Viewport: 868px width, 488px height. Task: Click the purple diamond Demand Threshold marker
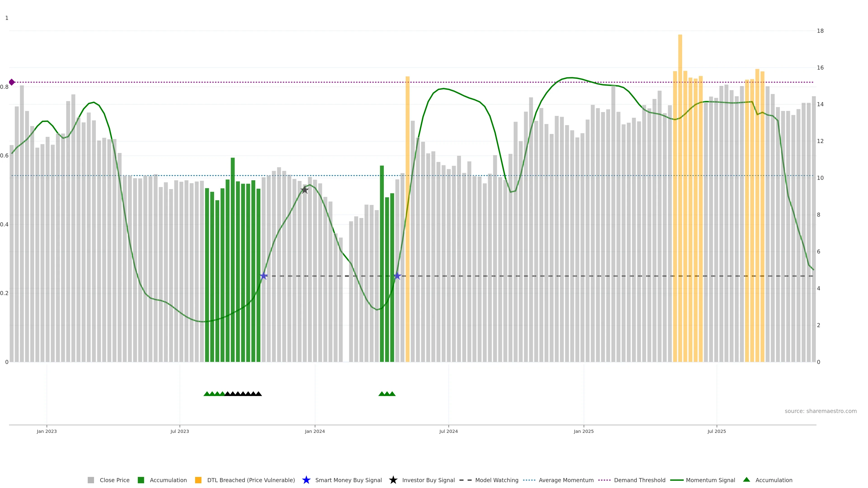pyautogui.click(x=12, y=82)
